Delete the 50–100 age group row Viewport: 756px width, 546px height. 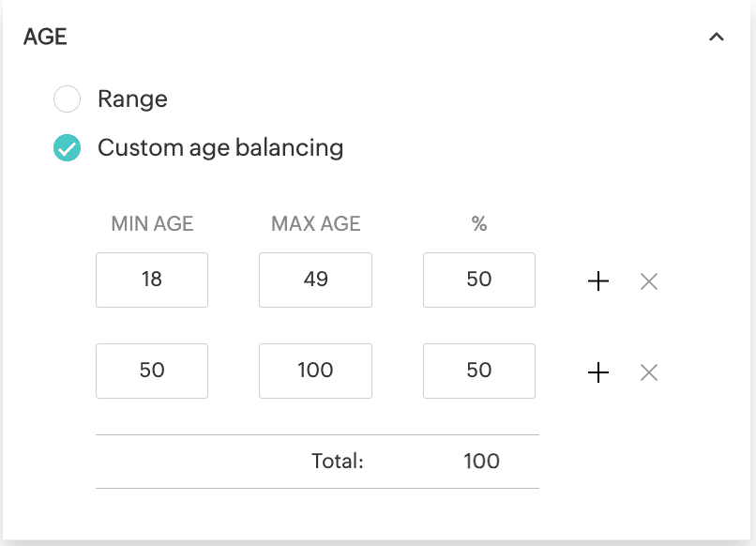click(x=649, y=372)
